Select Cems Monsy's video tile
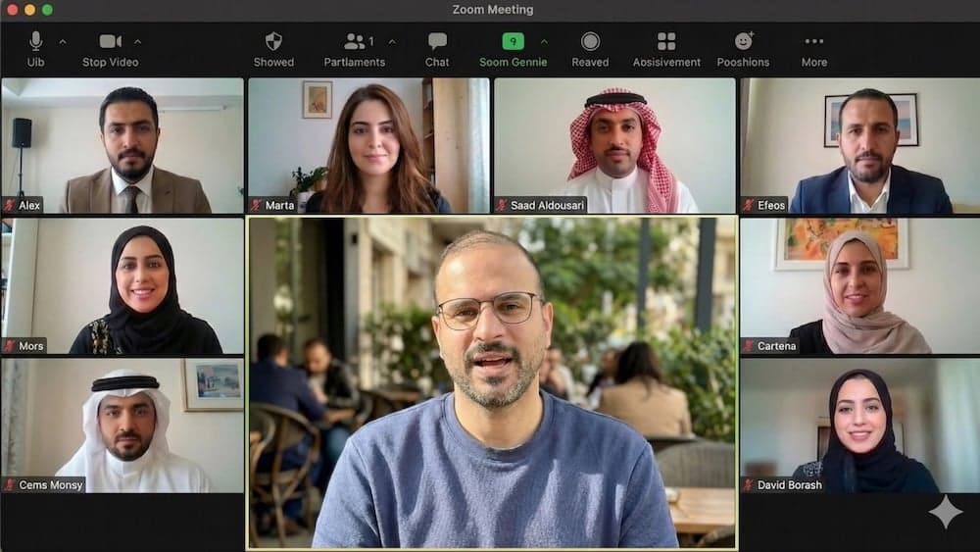 click(x=122, y=426)
